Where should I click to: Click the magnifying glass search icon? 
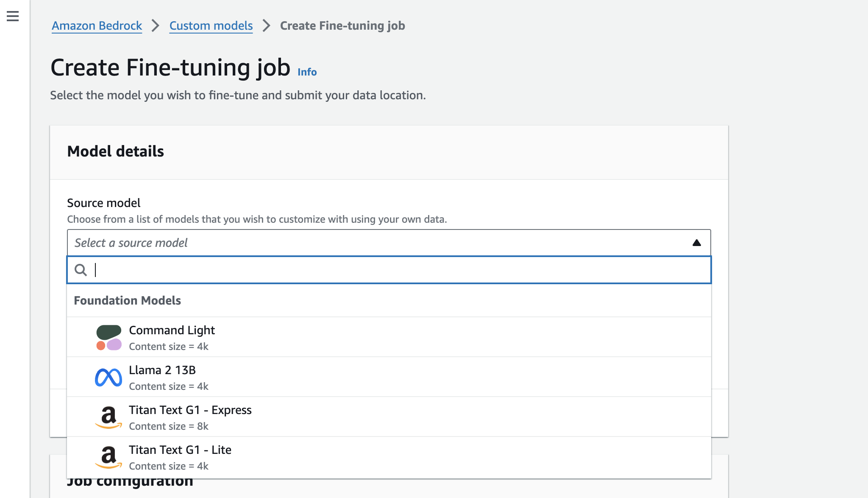click(81, 270)
